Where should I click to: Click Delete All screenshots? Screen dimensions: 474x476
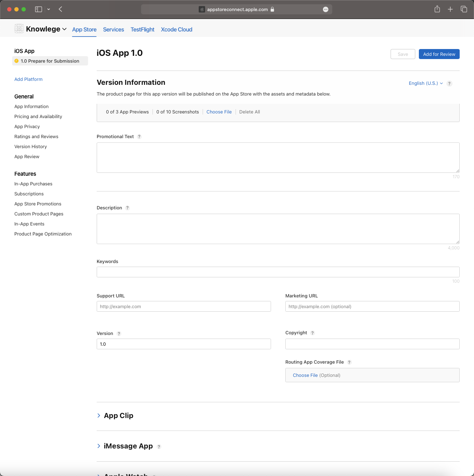[250, 112]
